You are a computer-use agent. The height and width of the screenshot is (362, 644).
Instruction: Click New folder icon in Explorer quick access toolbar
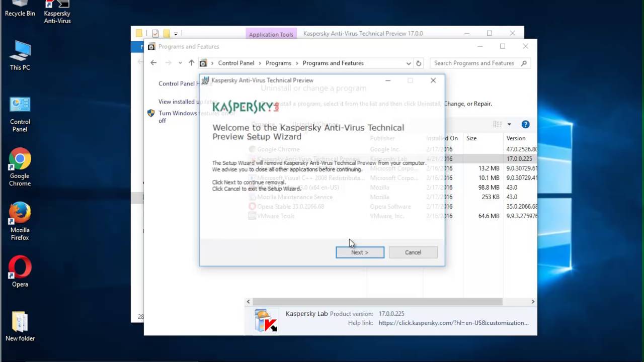pos(166,34)
